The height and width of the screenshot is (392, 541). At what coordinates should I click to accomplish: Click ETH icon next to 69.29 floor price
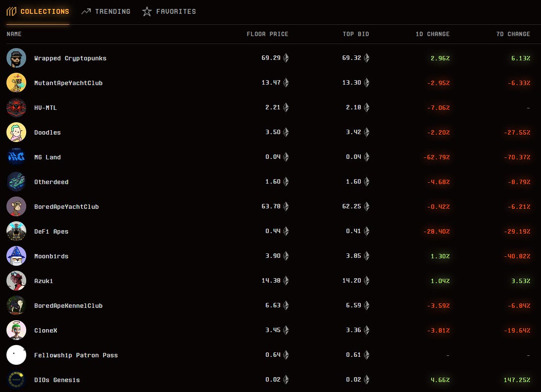[x=286, y=58]
